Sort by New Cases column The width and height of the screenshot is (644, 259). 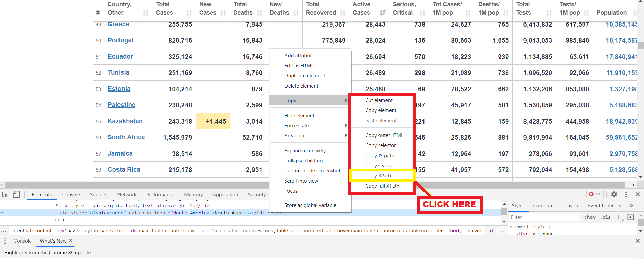pyautogui.click(x=223, y=13)
